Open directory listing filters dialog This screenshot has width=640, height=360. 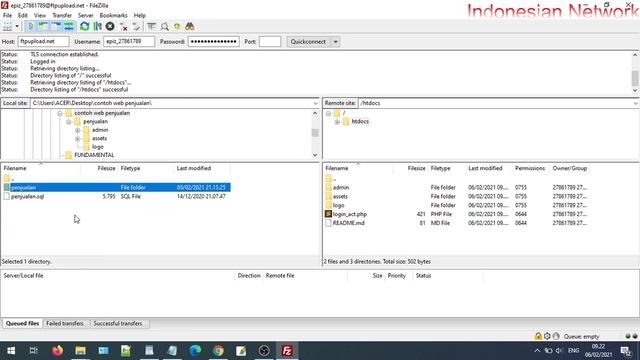151,27
